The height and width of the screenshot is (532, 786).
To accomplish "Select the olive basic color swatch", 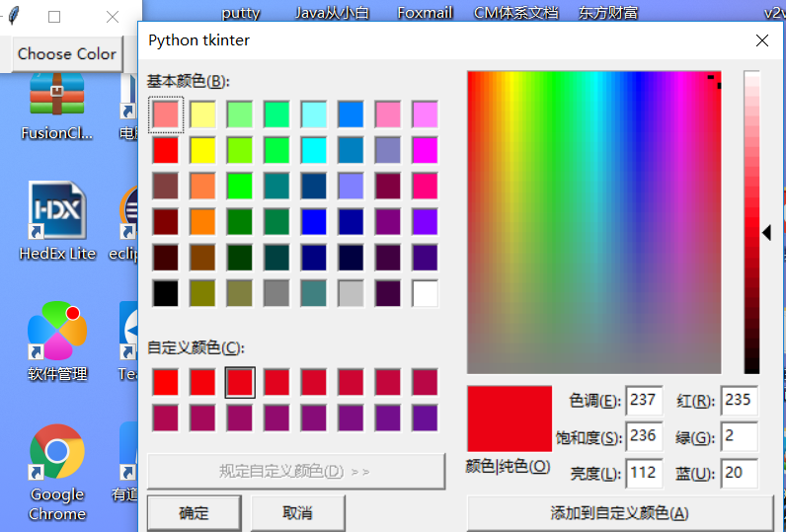I will point(202,293).
